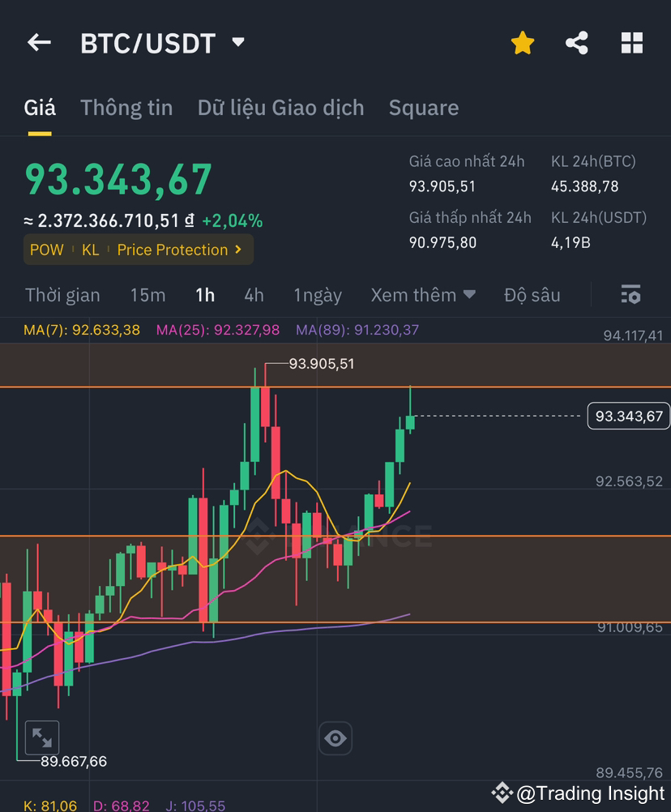Open the BTC/USDT pair selector dropdown
Viewport: 671px width, 812px height.
coord(237,43)
